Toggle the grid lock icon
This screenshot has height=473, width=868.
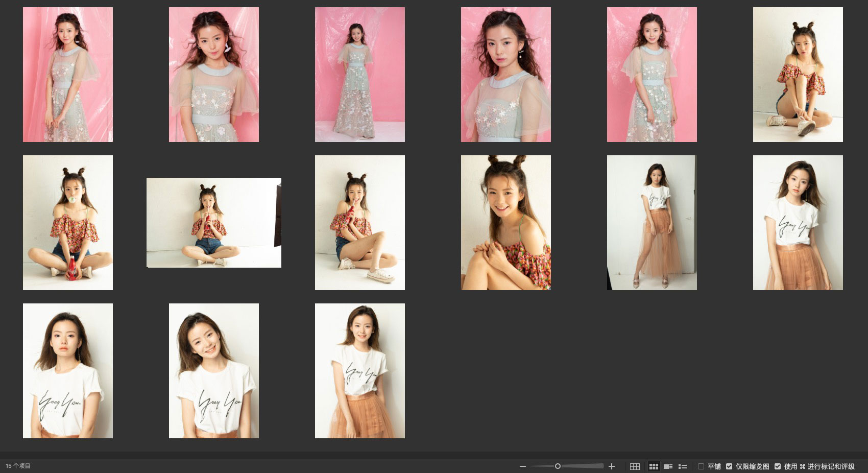point(635,466)
